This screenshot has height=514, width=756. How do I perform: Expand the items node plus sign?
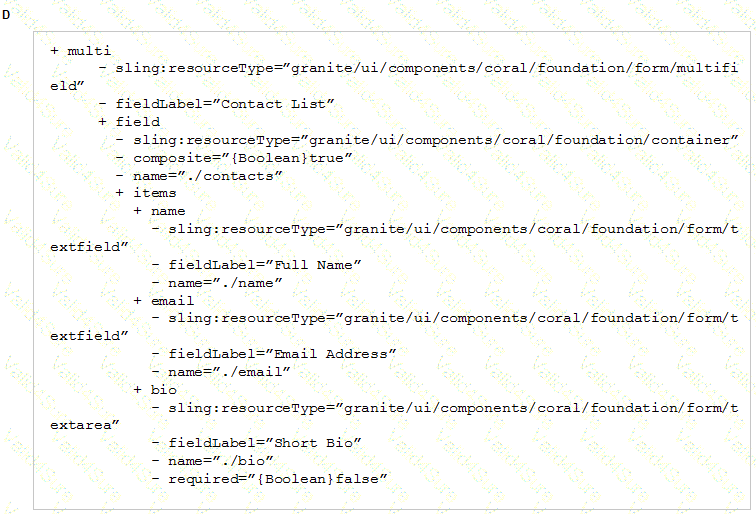click(120, 193)
